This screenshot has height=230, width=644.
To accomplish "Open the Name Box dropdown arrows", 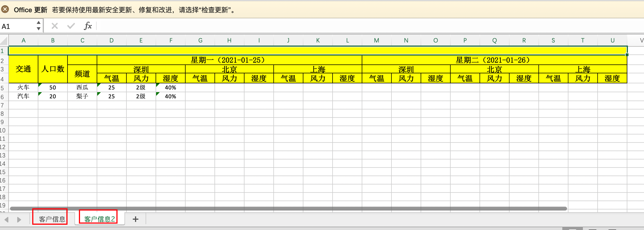I will [39, 26].
